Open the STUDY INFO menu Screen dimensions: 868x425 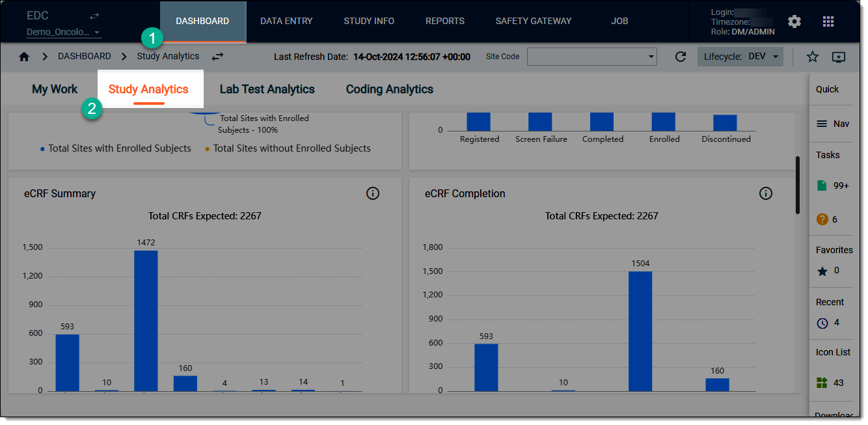pos(369,21)
